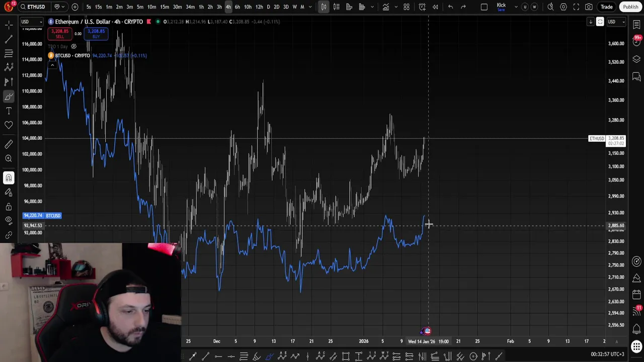Open the quick search icon

pyautogui.click(x=550, y=7)
